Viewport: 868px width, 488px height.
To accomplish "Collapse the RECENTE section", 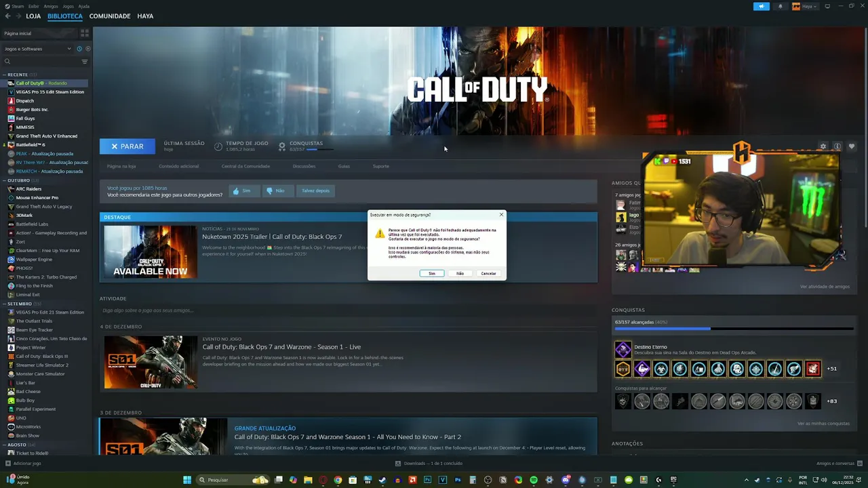I will 18,75.
